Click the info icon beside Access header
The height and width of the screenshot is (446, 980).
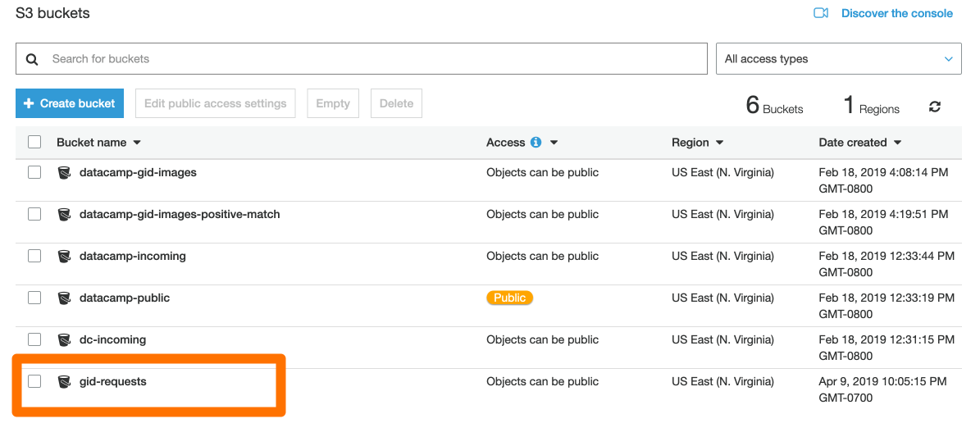[536, 143]
